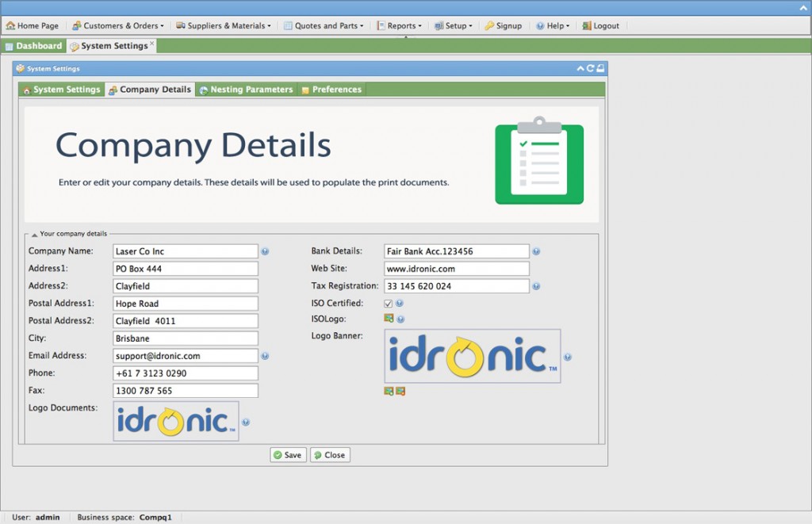Image resolution: width=812 pixels, height=524 pixels.
Task: Click the idronic logo banner thumbnail
Action: click(x=473, y=355)
